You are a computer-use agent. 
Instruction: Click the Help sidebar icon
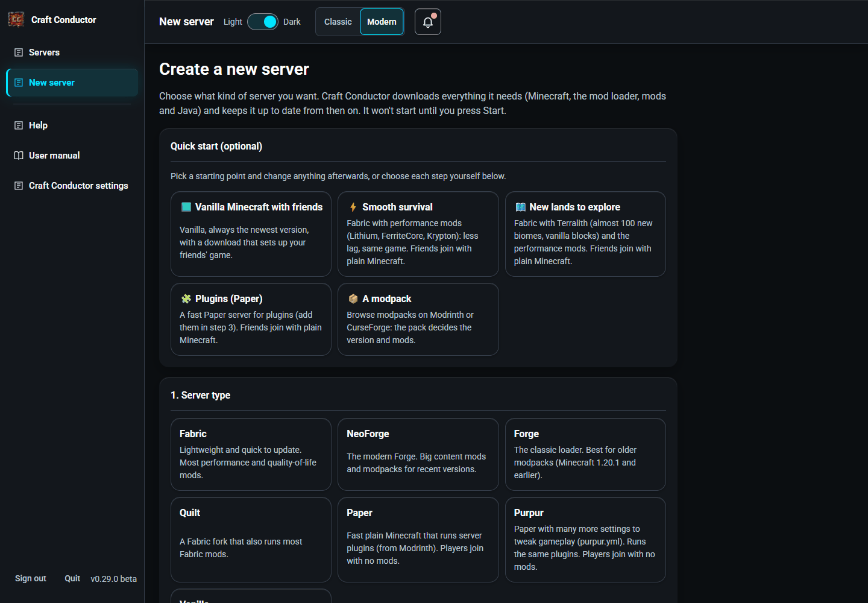pyautogui.click(x=19, y=125)
